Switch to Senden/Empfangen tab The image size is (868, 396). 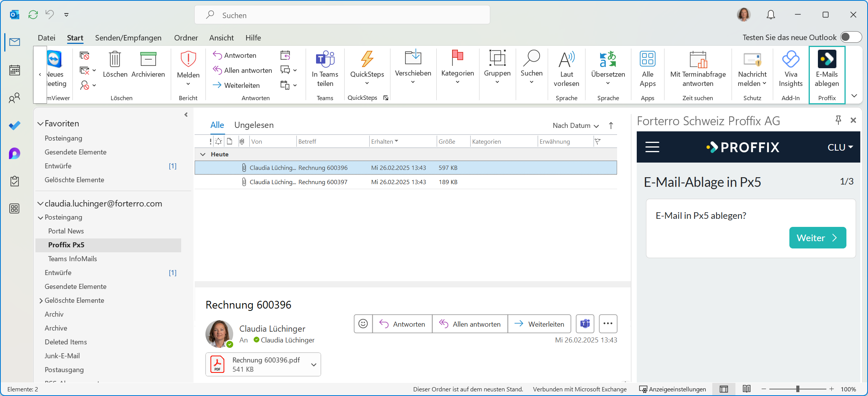[128, 38]
